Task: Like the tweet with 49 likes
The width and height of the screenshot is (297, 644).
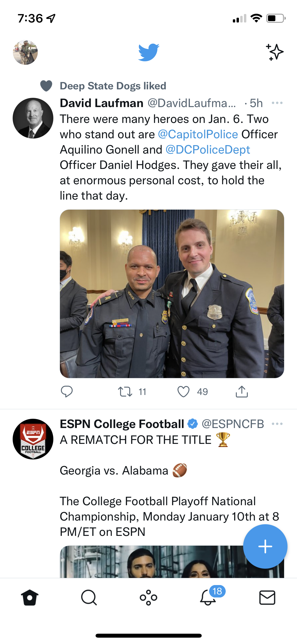Action: tap(183, 392)
